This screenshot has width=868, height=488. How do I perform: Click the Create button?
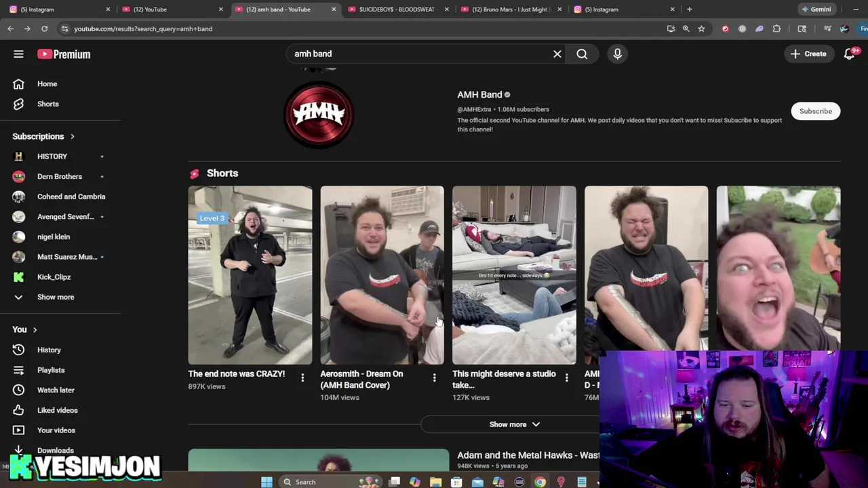[808, 54]
